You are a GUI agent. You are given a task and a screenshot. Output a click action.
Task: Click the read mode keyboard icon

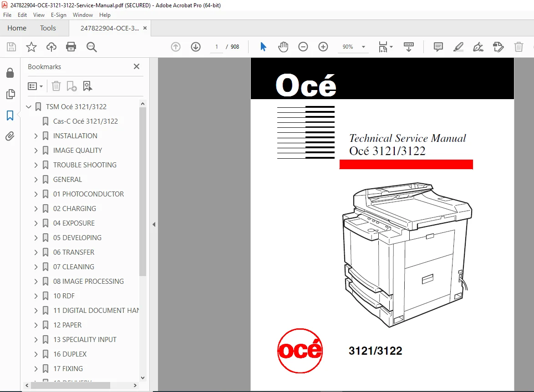click(x=409, y=47)
